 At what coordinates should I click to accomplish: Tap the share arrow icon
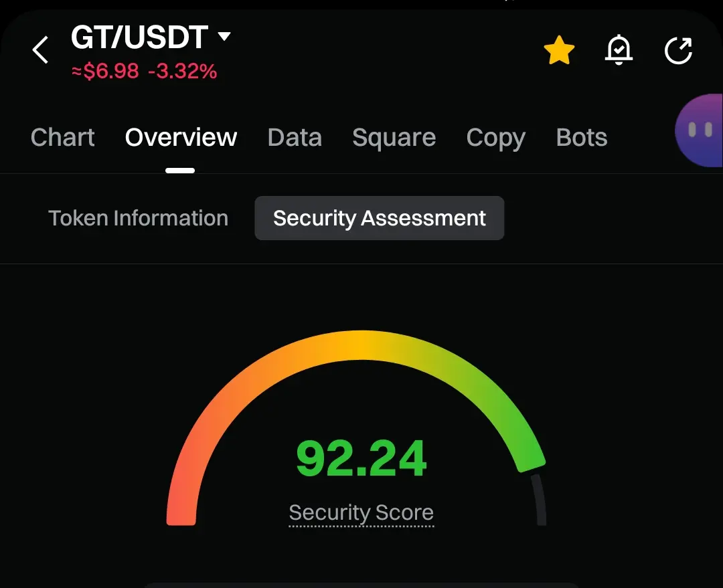coord(678,50)
